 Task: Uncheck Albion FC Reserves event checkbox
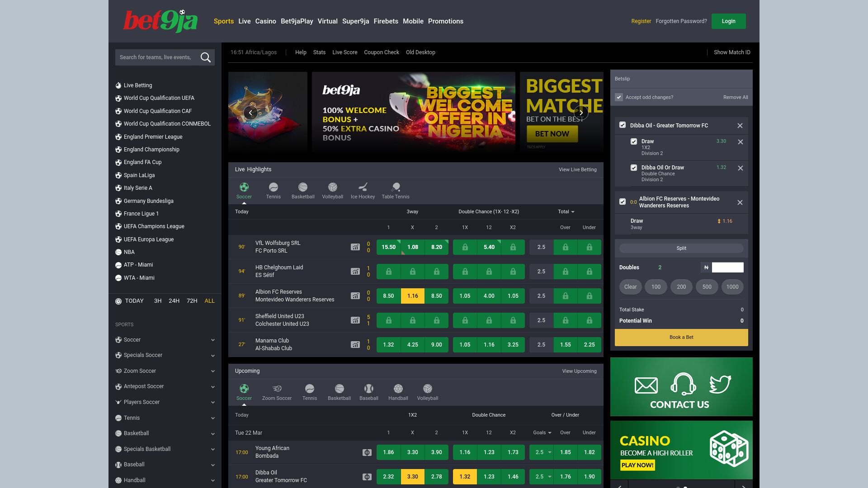(623, 202)
